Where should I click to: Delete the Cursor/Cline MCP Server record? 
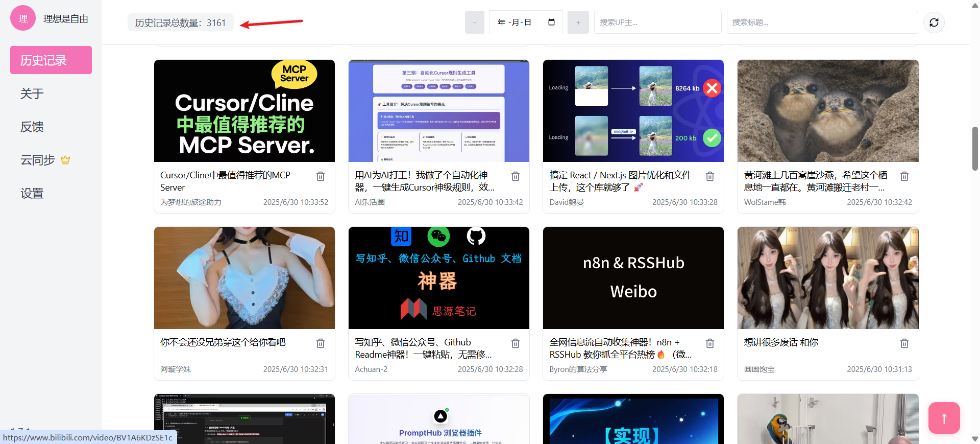(x=321, y=176)
